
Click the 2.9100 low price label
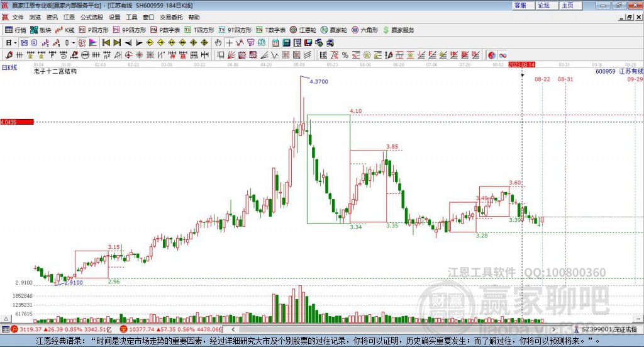(74, 283)
